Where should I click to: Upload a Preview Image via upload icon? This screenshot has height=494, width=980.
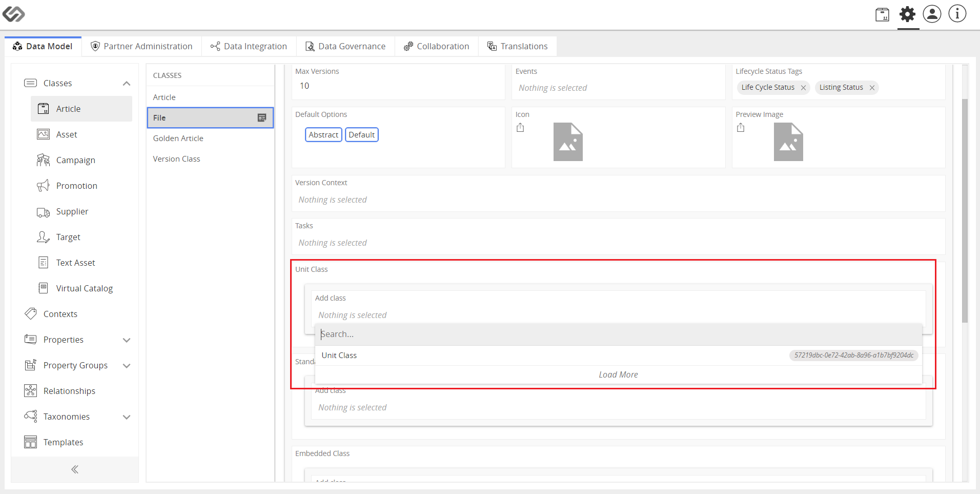(741, 128)
